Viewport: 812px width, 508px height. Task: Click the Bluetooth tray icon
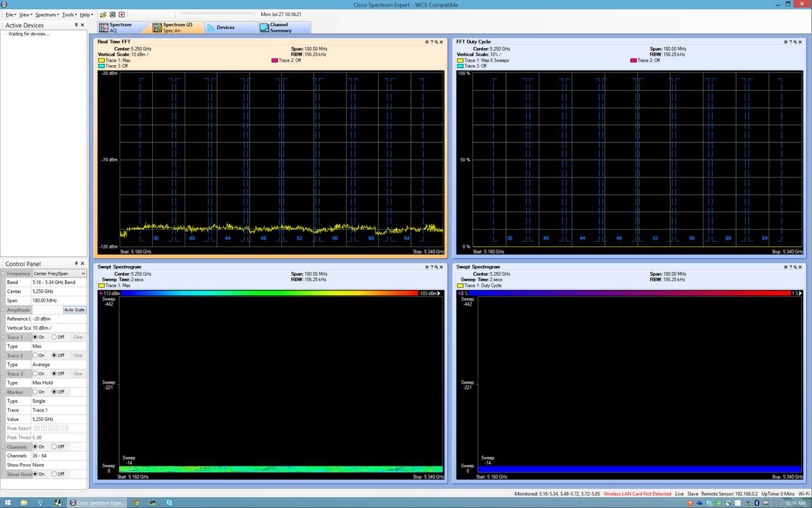pos(757,503)
